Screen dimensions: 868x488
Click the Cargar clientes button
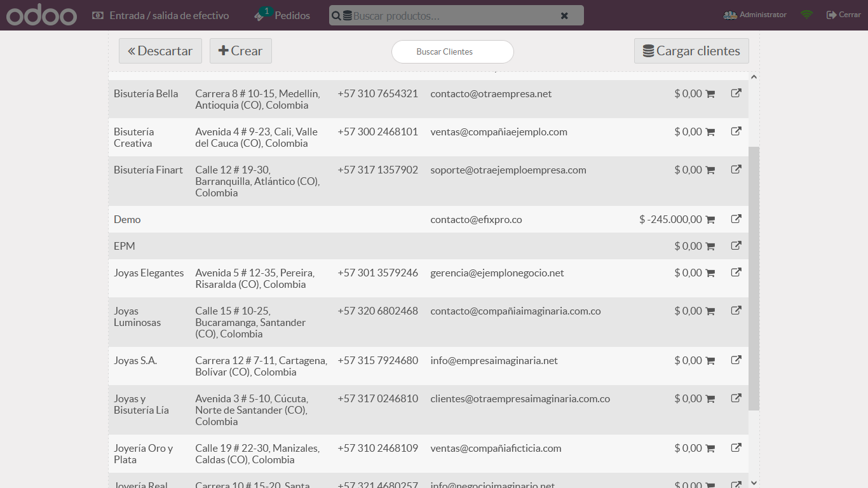pos(691,51)
